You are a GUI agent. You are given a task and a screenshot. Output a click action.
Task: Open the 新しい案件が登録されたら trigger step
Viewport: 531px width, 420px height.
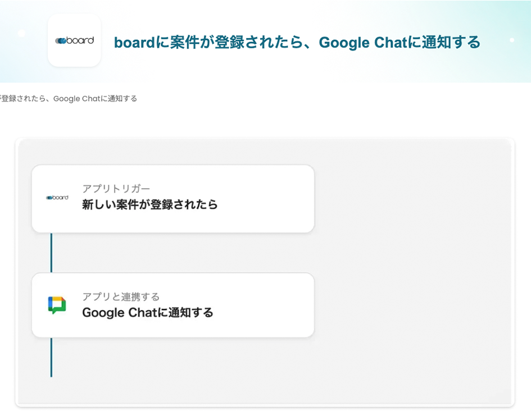[173, 199]
